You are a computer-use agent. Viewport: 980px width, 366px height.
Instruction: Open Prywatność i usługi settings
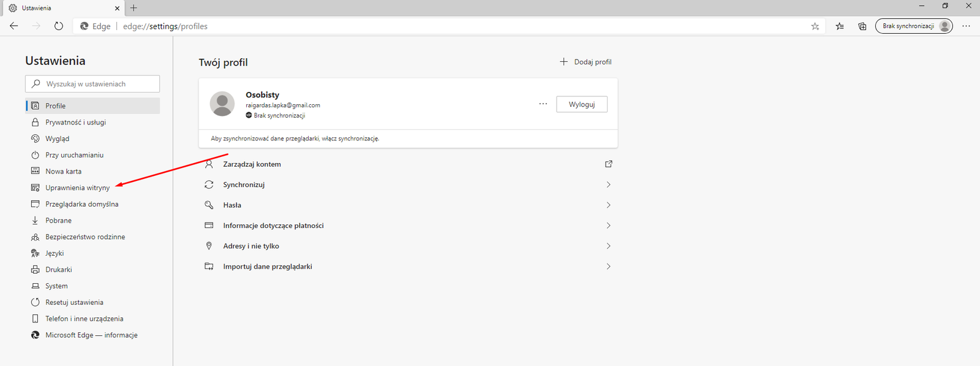tap(75, 122)
